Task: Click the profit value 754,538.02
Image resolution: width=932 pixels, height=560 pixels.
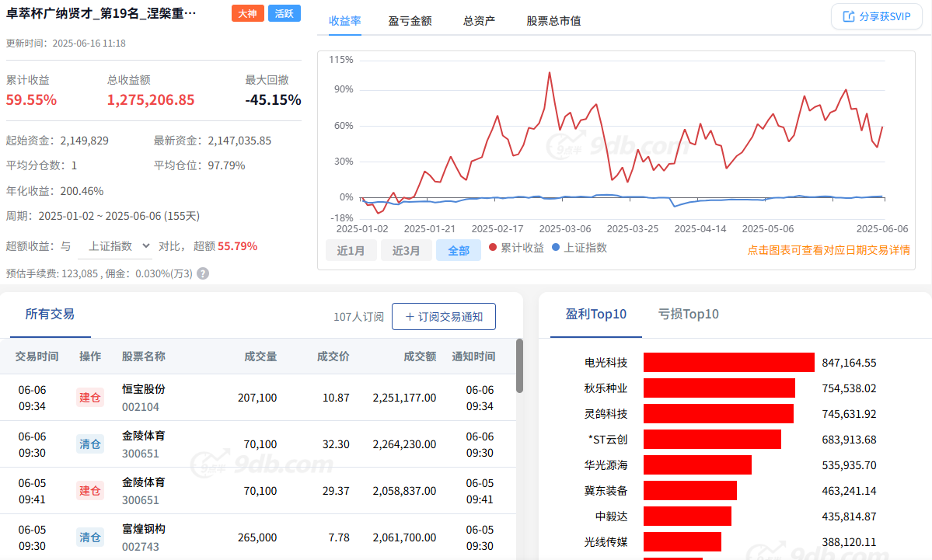Action: point(849,388)
